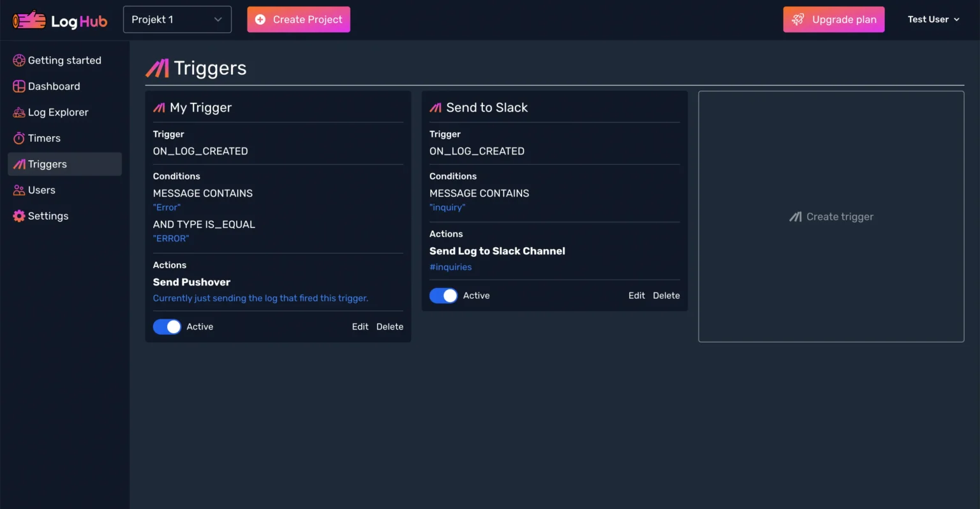Delete the Send to Slack trigger
980x509 pixels.
tap(666, 296)
